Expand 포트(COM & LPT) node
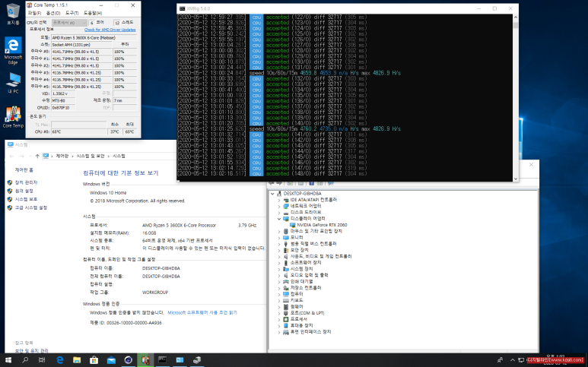The height and width of the screenshot is (367, 588). (279, 313)
